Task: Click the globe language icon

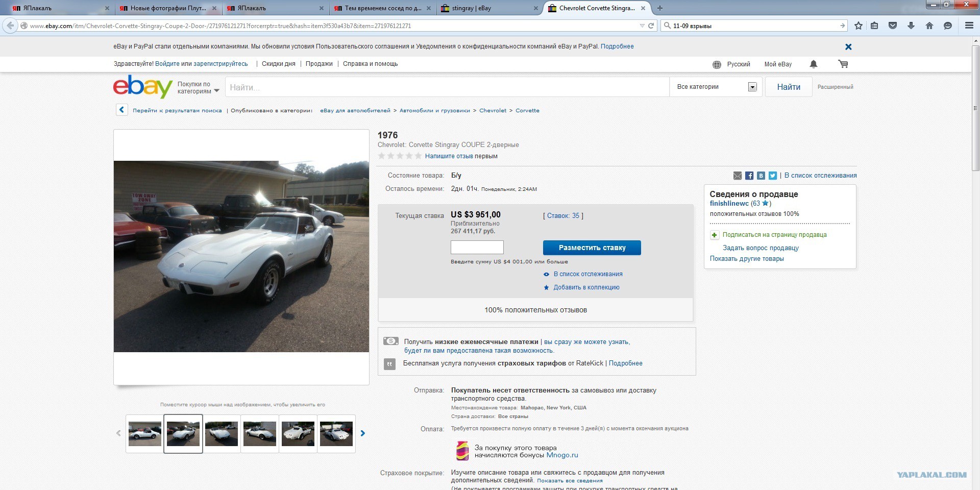Action: pos(717,65)
